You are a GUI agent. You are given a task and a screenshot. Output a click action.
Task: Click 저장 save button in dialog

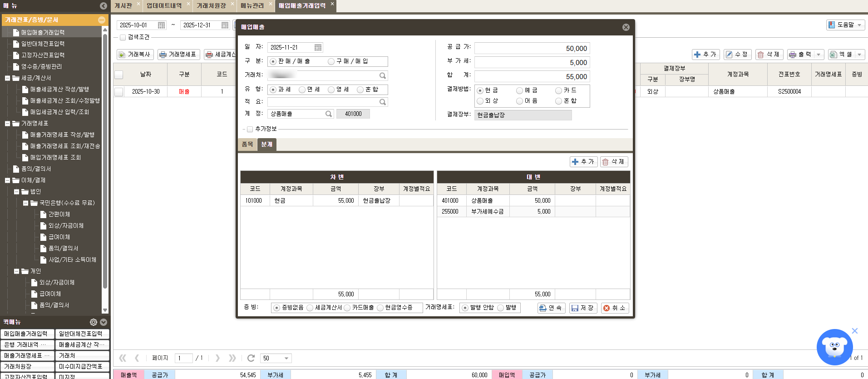[x=583, y=308]
